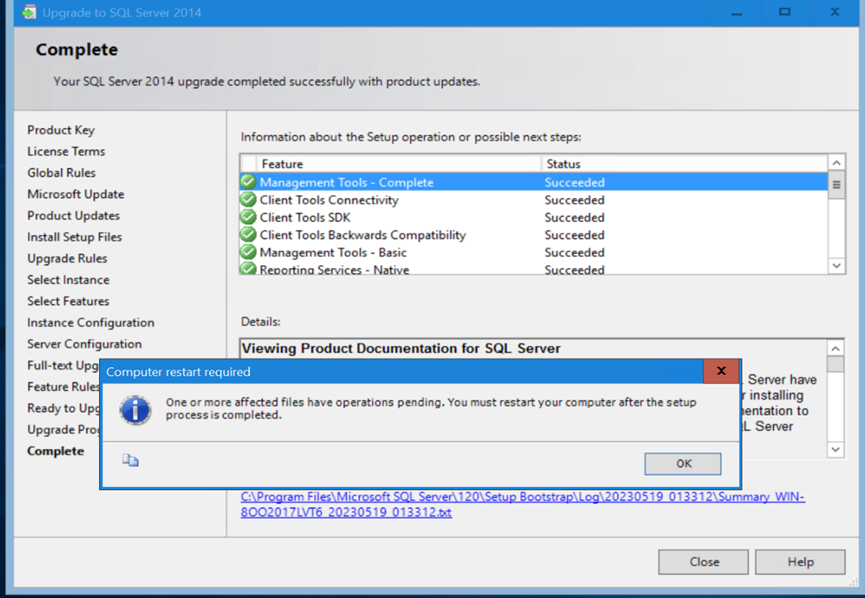Maximize the Upgrade to SQL Server 2014 window

coord(784,12)
